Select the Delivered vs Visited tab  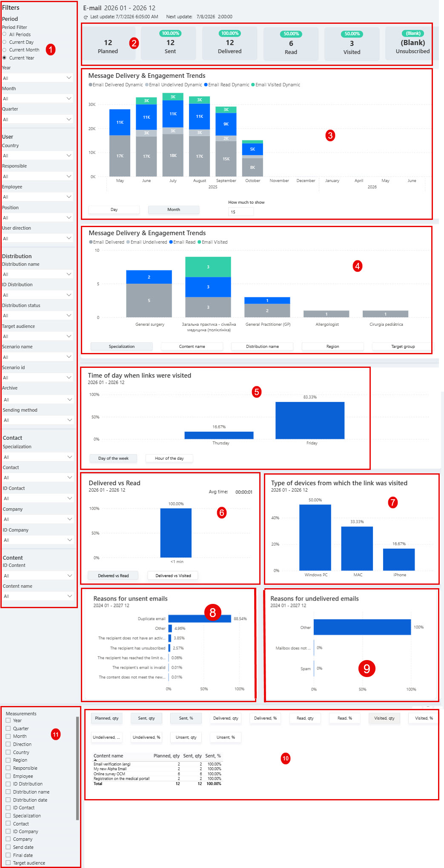pyautogui.click(x=173, y=576)
